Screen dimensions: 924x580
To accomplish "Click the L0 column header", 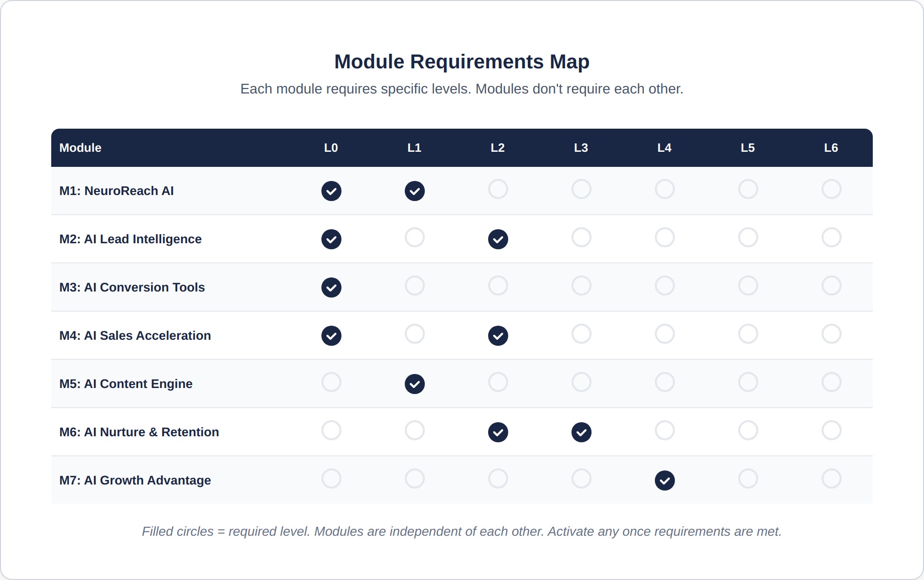I will (x=331, y=148).
